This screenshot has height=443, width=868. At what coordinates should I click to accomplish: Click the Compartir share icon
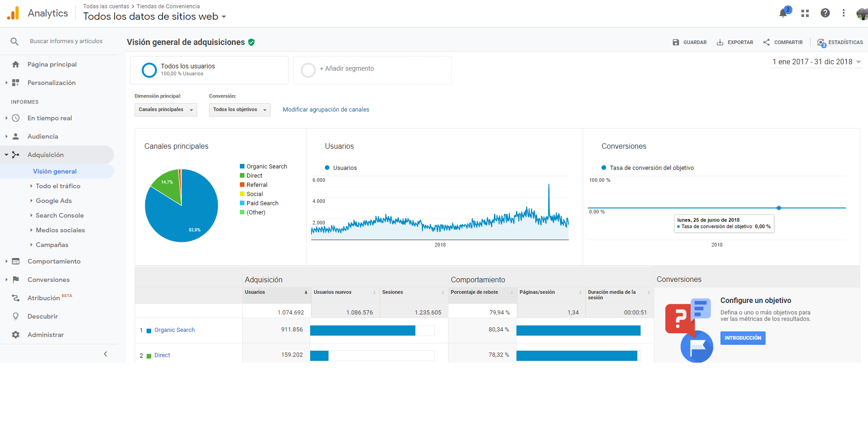766,42
